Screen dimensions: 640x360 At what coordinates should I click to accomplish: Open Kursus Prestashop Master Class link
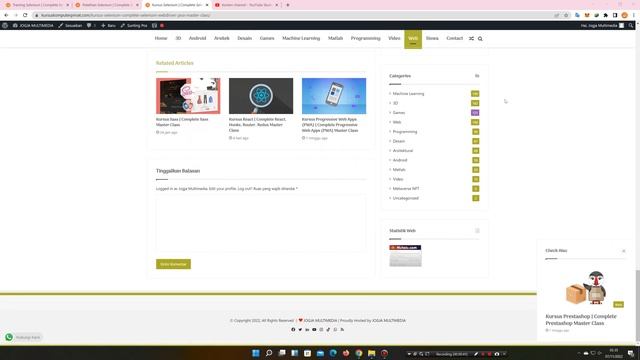coord(581,320)
